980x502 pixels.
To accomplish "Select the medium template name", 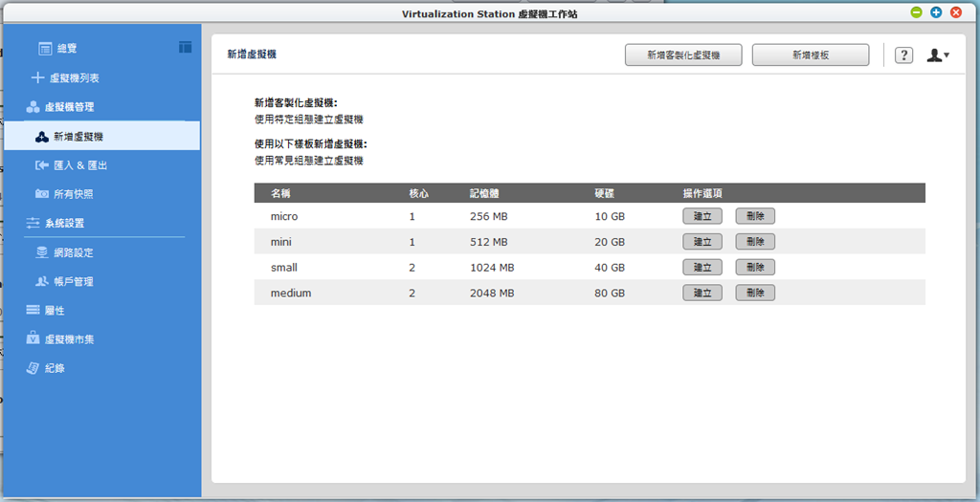I will (291, 293).
